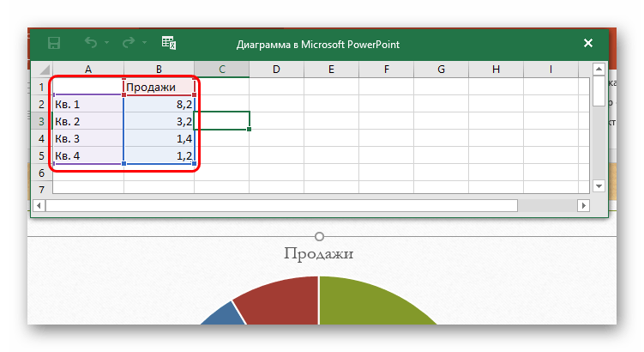The width and height of the screenshot is (644, 352).
Task: Select column H header
Action: click(497, 69)
